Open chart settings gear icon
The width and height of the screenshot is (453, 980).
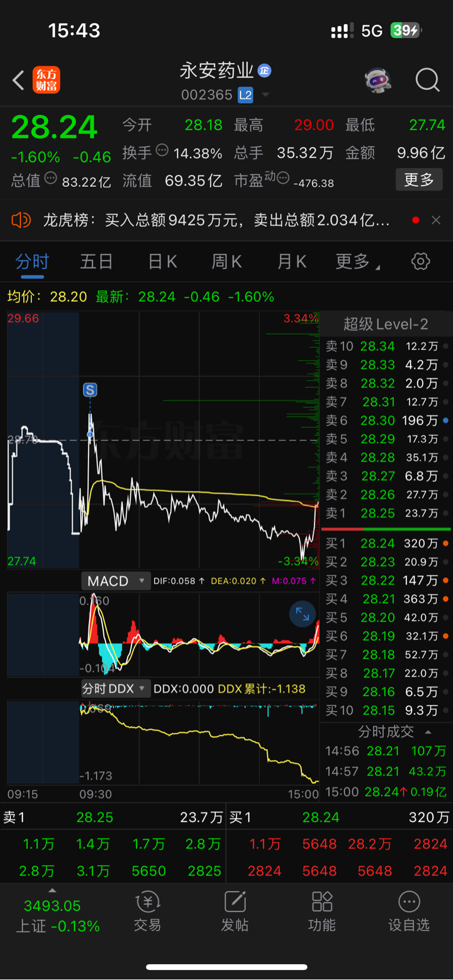point(421,262)
